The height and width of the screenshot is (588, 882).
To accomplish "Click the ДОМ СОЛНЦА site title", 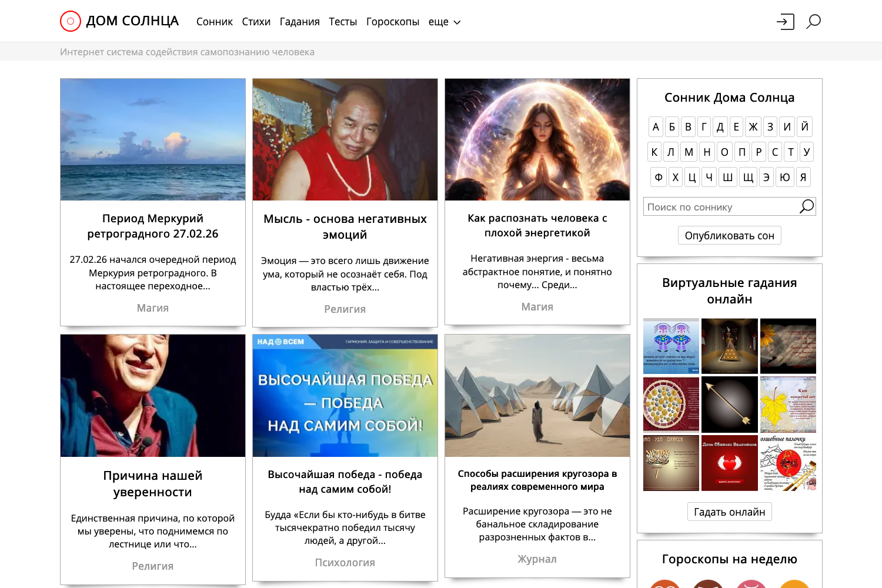I will (x=132, y=21).
